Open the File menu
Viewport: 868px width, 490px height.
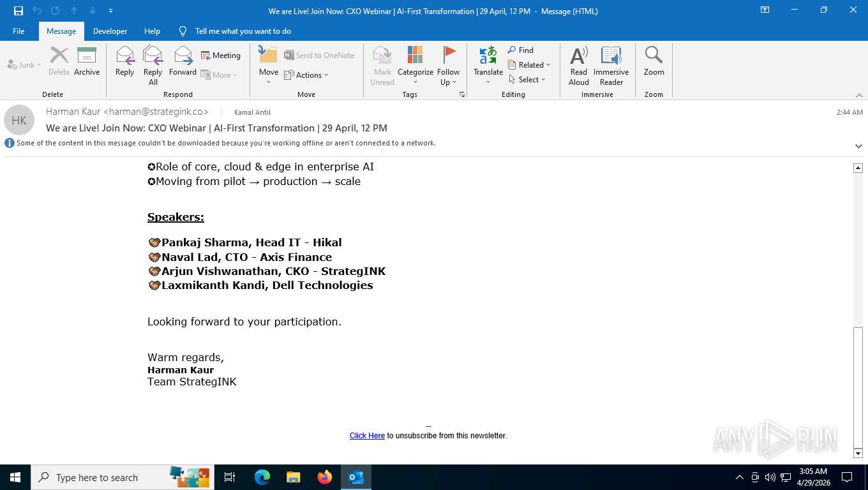coord(19,31)
